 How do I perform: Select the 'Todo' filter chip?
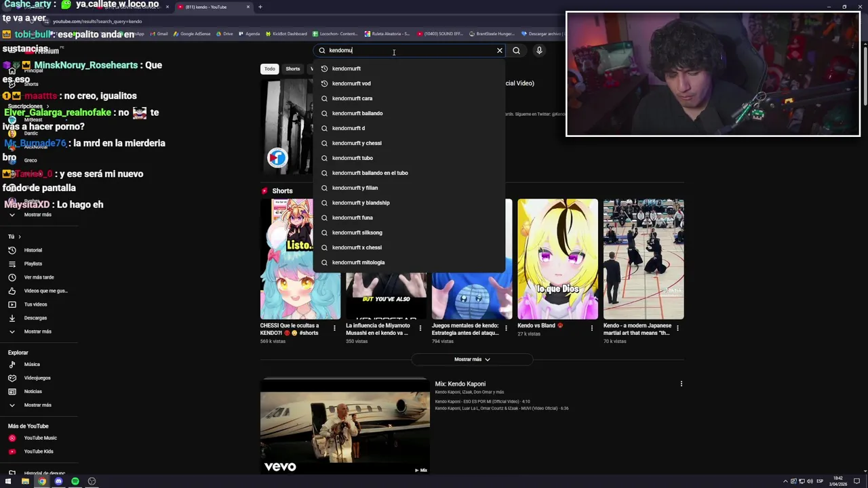pyautogui.click(x=270, y=68)
